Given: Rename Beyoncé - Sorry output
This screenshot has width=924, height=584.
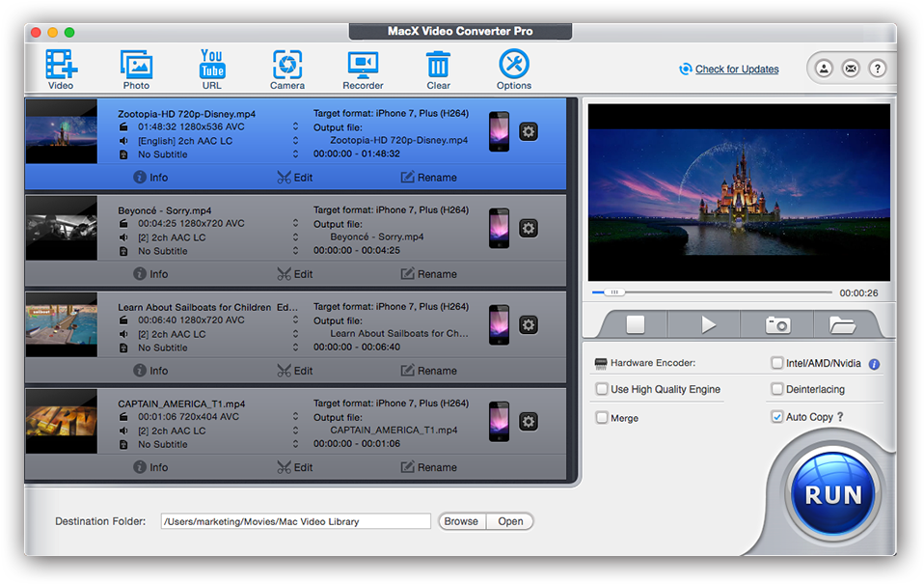Looking at the screenshot, I should (x=429, y=274).
